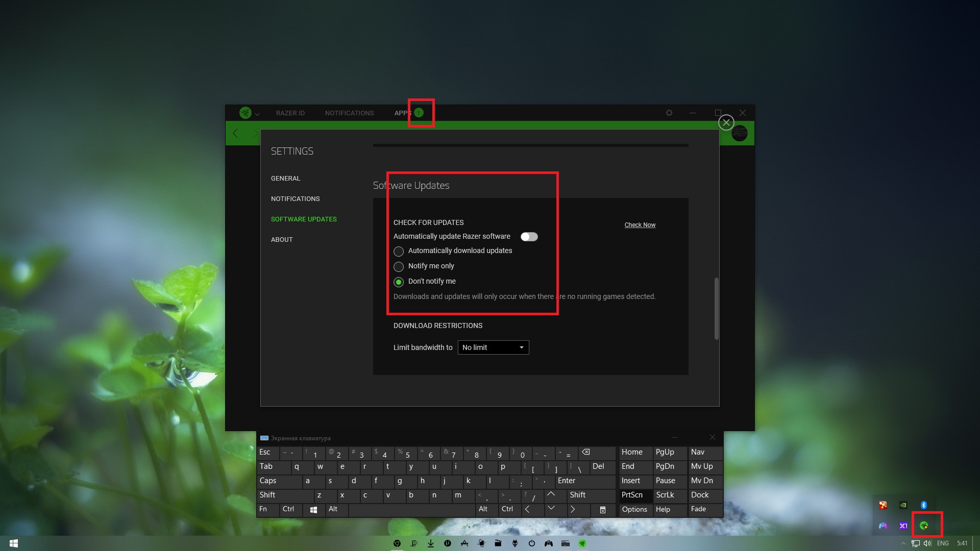This screenshot has height=551, width=980.
Task: Click the Check Now link
Action: pos(640,225)
